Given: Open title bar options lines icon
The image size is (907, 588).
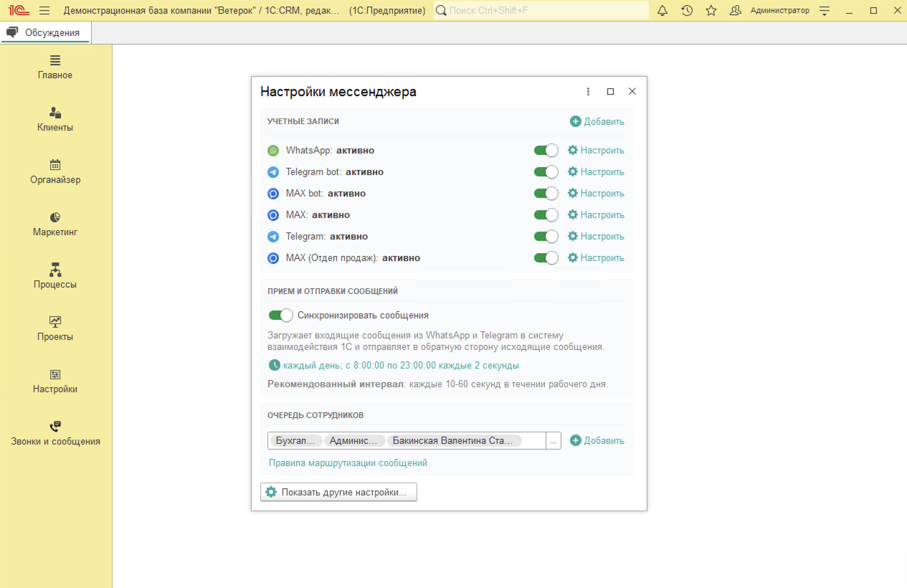Looking at the screenshot, I should (825, 11).
